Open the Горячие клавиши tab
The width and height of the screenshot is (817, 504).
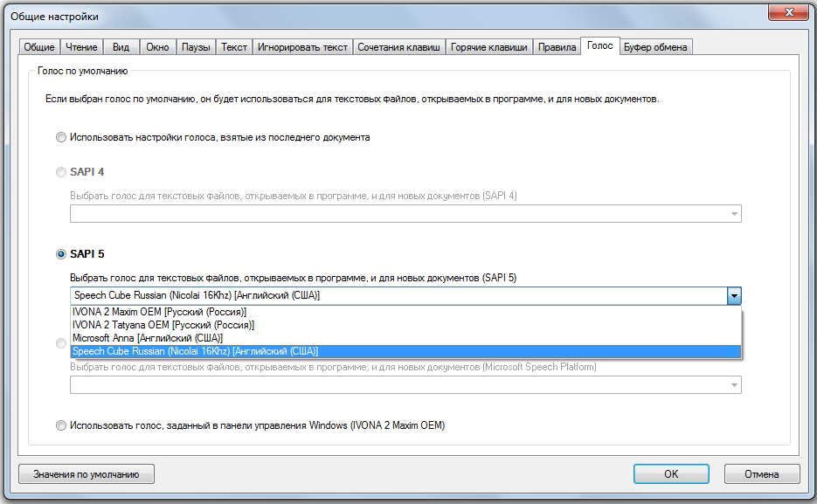tap(488, 47)
